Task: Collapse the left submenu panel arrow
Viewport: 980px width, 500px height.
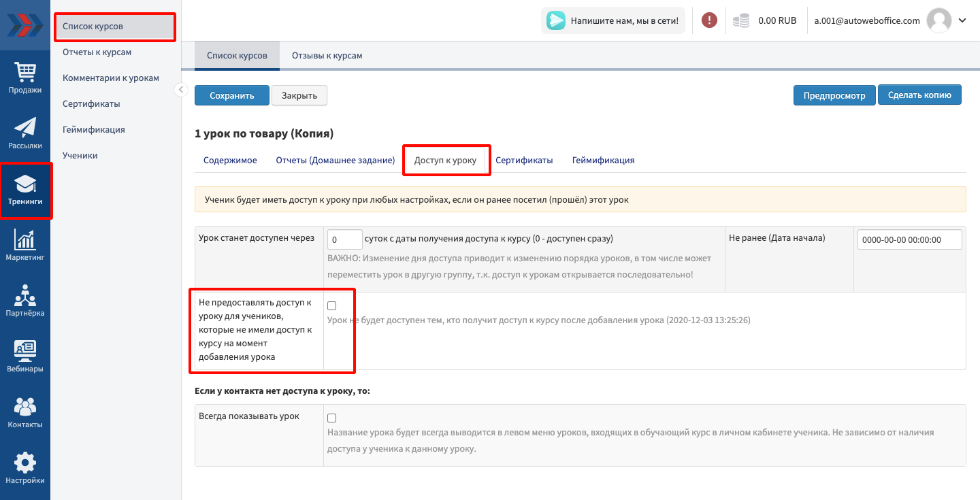Action: [x=180, y=90]
